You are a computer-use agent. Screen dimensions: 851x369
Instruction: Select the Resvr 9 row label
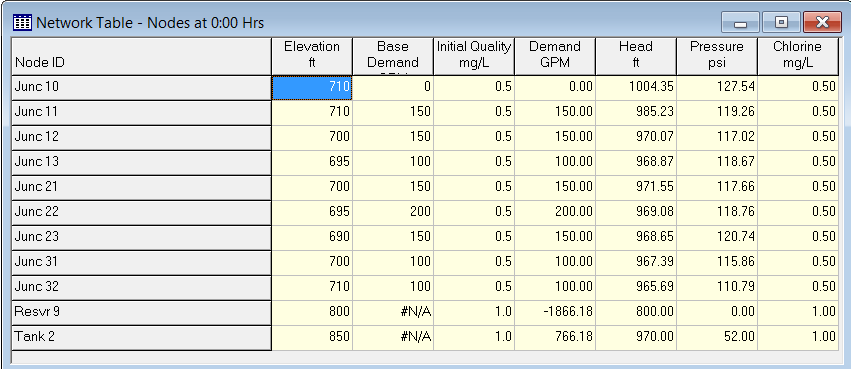pos(141,313)
